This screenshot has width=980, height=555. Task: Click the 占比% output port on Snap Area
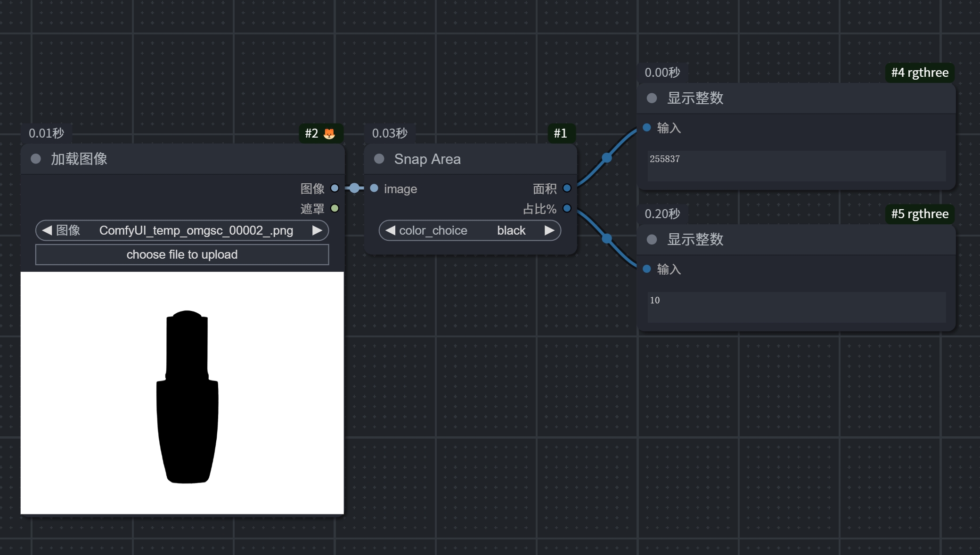pyautogui.click(x=567, y=208)
